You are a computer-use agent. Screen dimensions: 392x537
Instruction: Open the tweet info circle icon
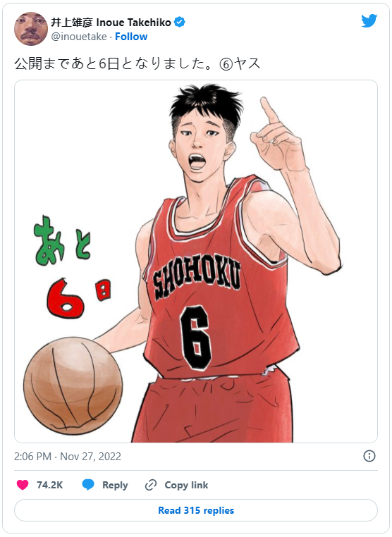(x=369, y=456)
